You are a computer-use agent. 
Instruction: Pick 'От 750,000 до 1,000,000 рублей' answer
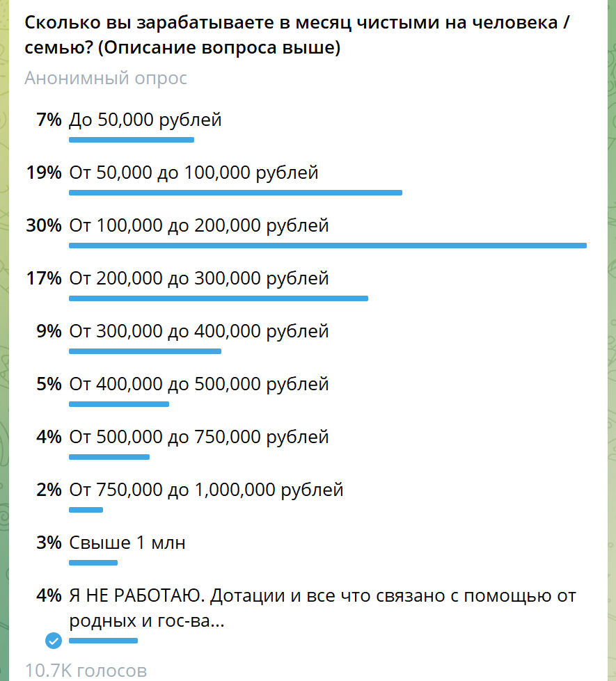point(206,490)
